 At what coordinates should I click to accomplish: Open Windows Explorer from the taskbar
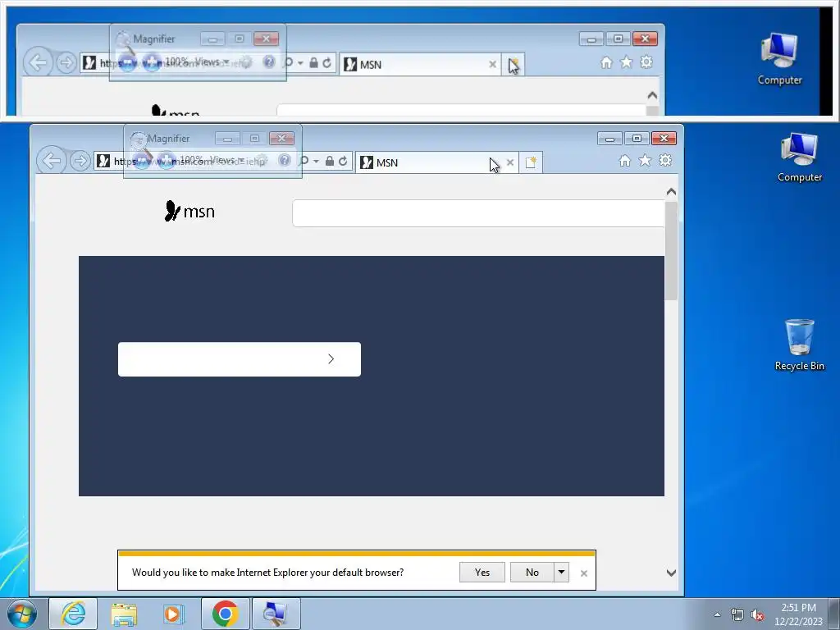[x=124, y=614]
